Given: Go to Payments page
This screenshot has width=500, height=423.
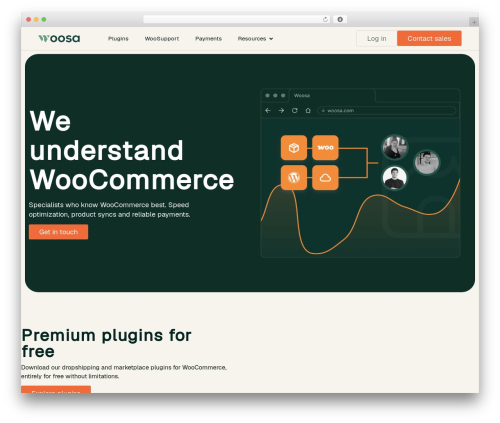Looking at the screenshot, I should point(208,39).
